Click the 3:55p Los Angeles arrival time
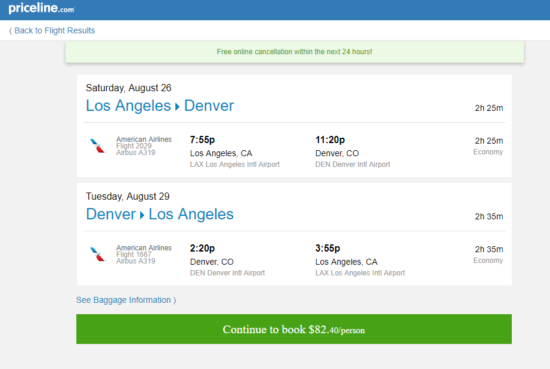Image resolution: width=550 pixels, height=369 pixels. coord(328,248)
